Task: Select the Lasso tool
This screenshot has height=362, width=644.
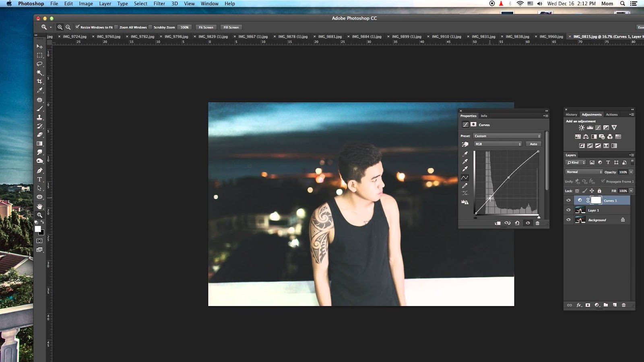Action: [x=39, y=64]
